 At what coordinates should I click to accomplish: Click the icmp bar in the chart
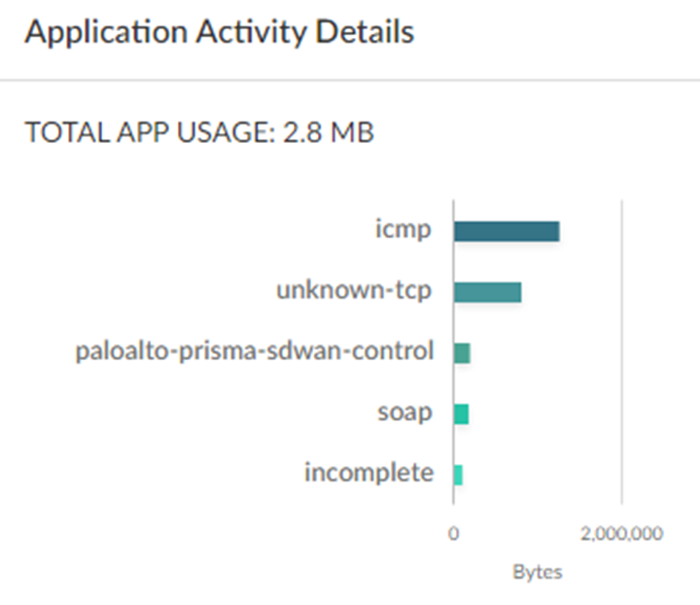coord(507,231)
